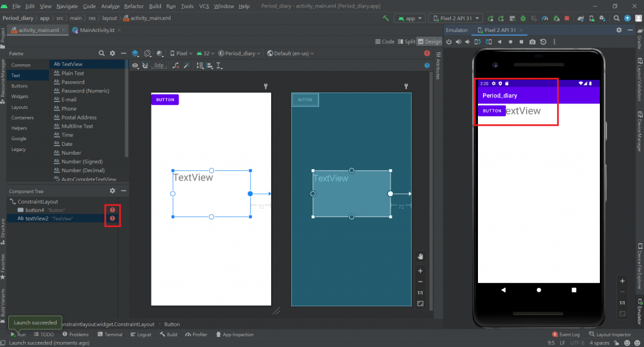The width and height of the screenshot is (644, 347).
Task: Click the palette search magnifier icon
Action: pos(101,53)
